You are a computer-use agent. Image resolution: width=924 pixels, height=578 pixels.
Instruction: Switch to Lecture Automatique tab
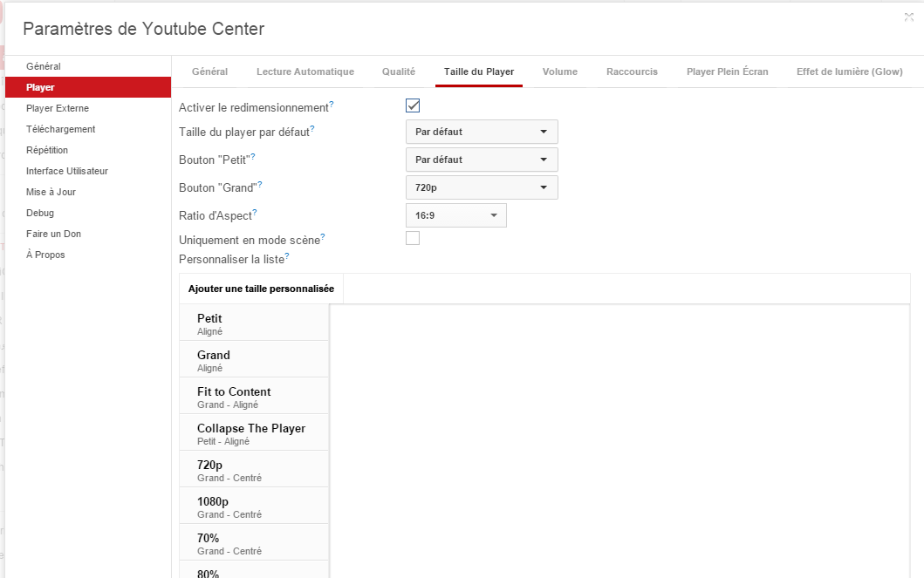pyautogui.click(x=305, y=71)
